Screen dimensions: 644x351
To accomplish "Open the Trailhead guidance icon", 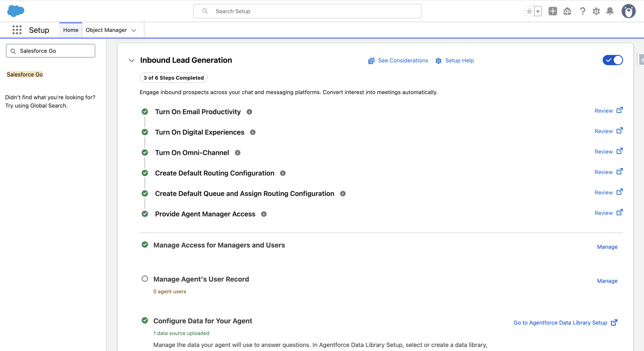I will pyautogui.click(x=567, y=11).
